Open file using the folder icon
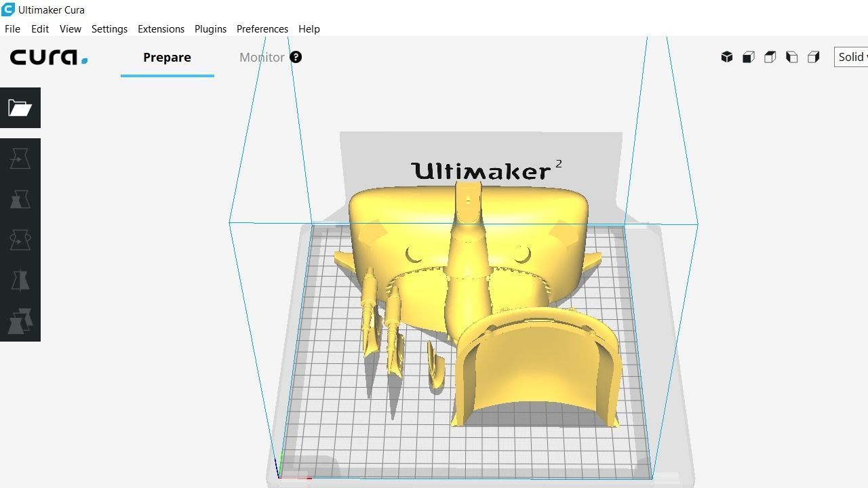 20,108
